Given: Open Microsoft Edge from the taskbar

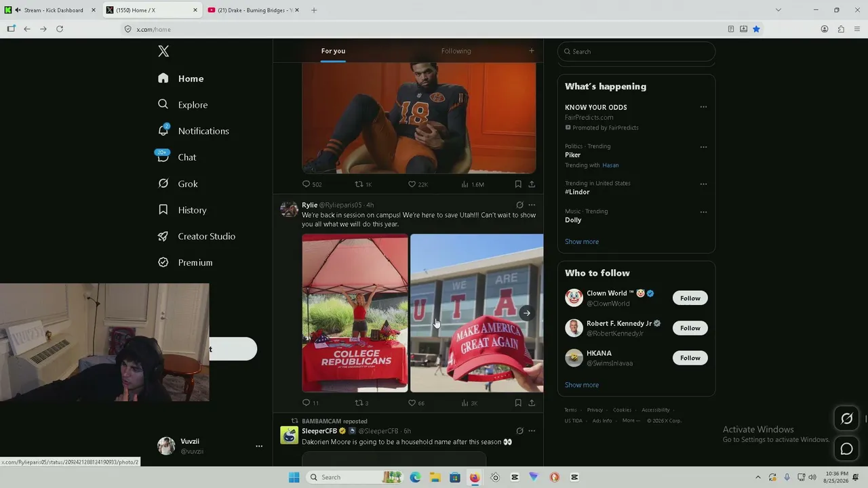Looking at the screenshot, I should pos(415,477).
